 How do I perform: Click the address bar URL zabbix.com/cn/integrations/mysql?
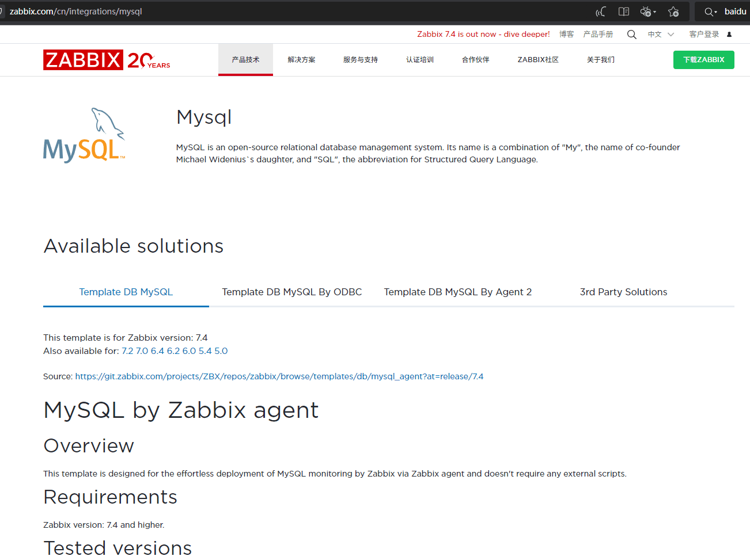pos(75,12)
